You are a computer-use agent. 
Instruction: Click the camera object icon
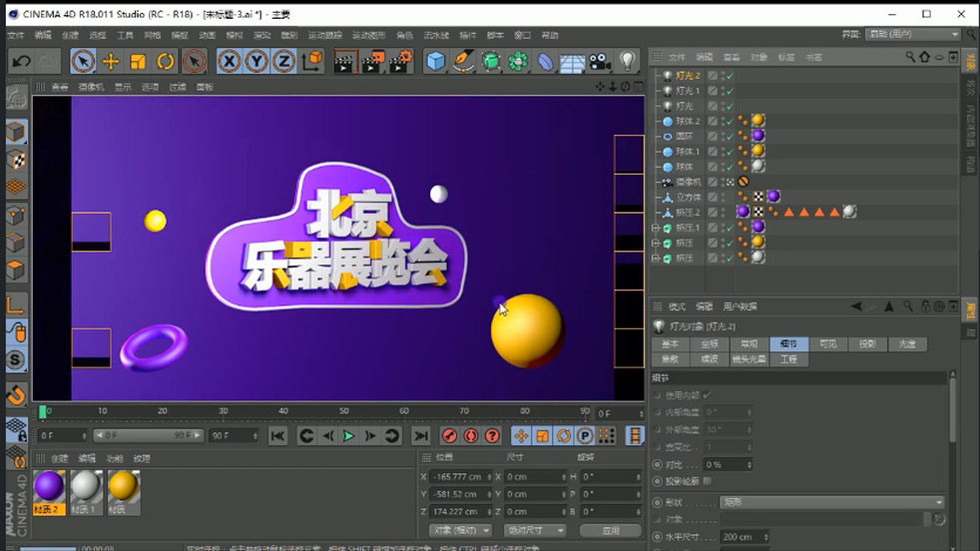tap(600, 61)
